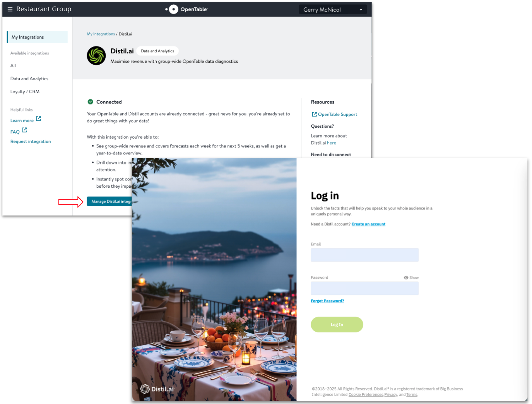The width and height of the screenshot is (532, 404).
Task: Click the Distil.ai logo on the photo
Action: coord(157,389)
